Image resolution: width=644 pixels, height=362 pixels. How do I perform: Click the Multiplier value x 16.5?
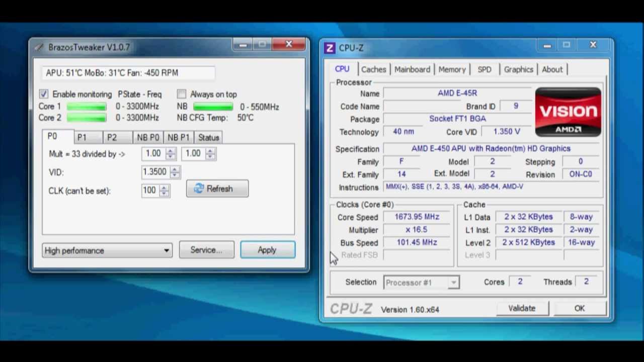[417, 230]
